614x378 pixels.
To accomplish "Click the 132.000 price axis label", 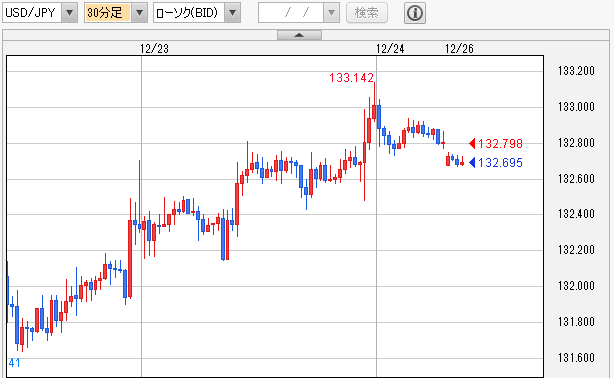I will click(576, 286).
